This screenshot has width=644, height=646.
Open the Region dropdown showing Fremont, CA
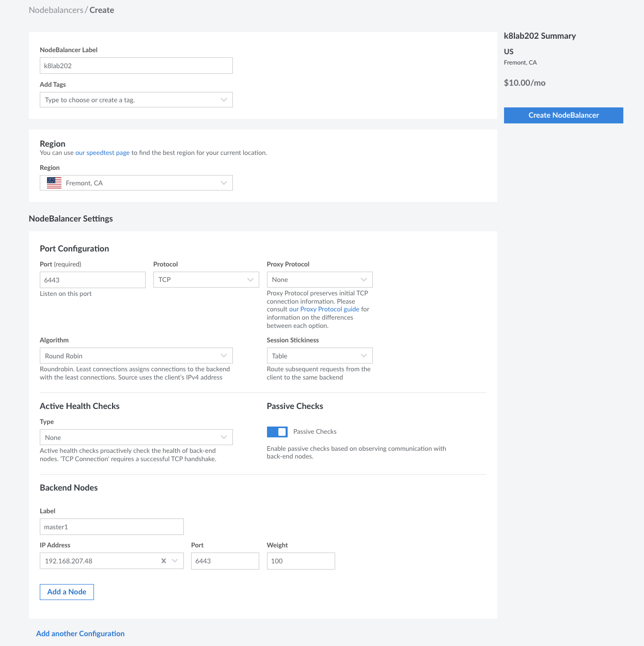tap(136, 183)
